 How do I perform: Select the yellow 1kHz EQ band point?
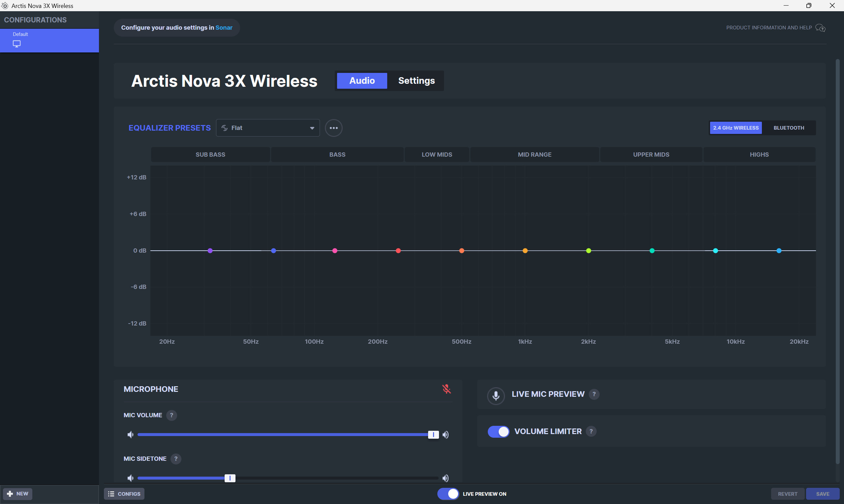(525, 251)
